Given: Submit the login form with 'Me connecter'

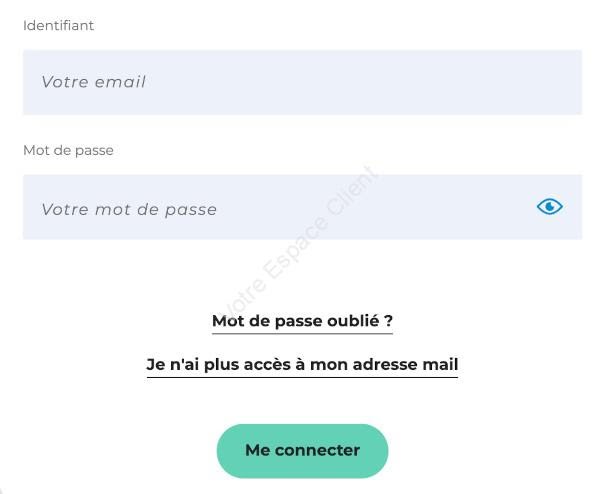Looking at the screenshot, I should coord(302,451).
